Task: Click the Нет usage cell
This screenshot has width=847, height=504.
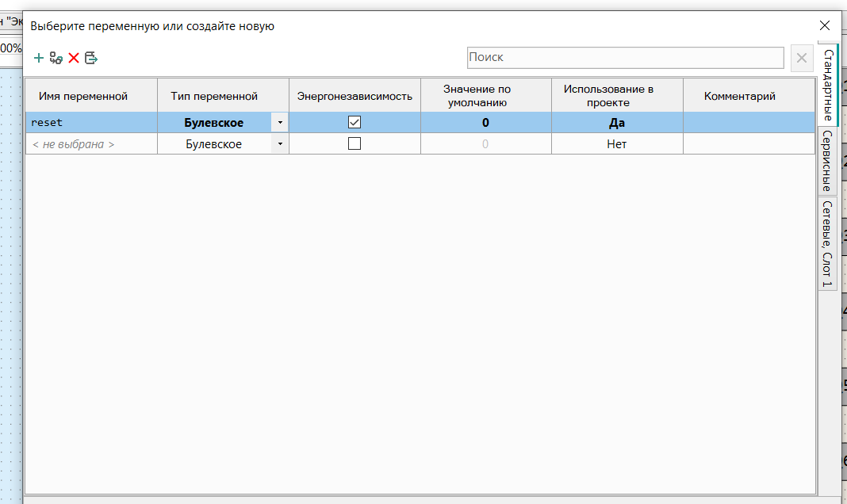Action: (618, 144)
